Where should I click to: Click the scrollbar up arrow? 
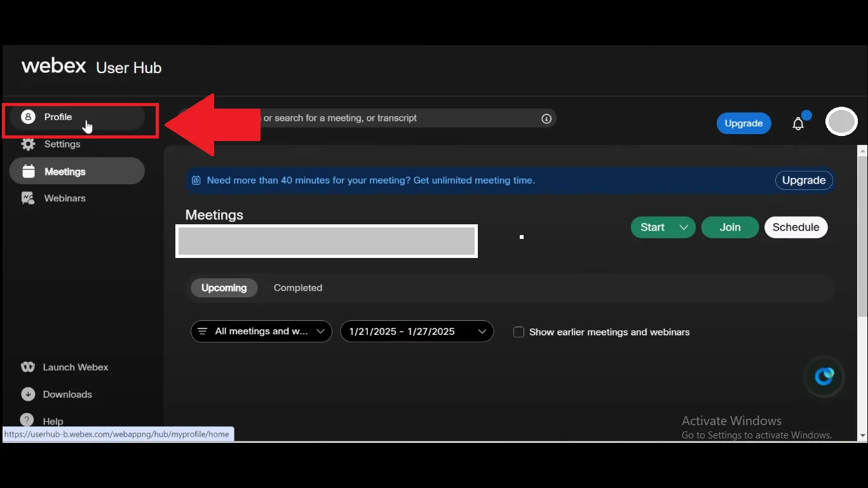click(862, 151)
